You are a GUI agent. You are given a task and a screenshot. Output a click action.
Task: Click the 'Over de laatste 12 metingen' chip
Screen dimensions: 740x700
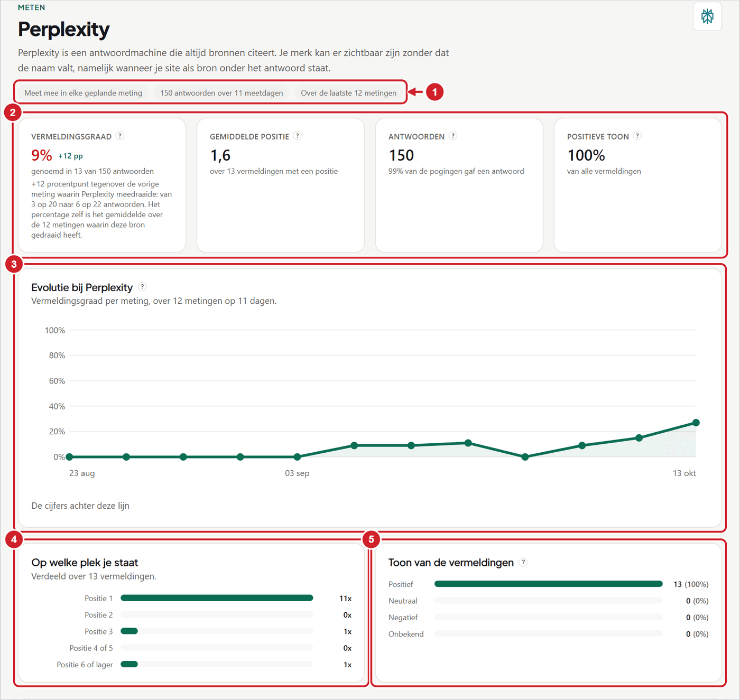point(349,93)
